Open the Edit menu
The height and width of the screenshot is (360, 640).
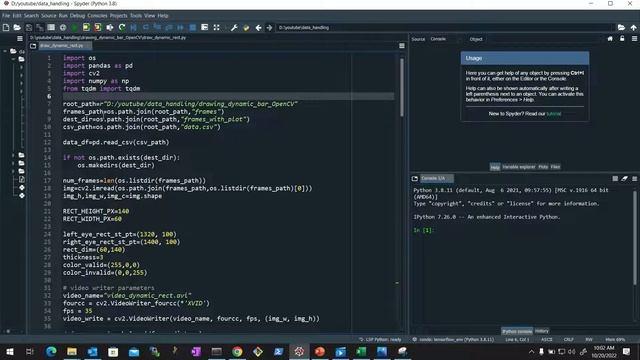tap(17, 16)
